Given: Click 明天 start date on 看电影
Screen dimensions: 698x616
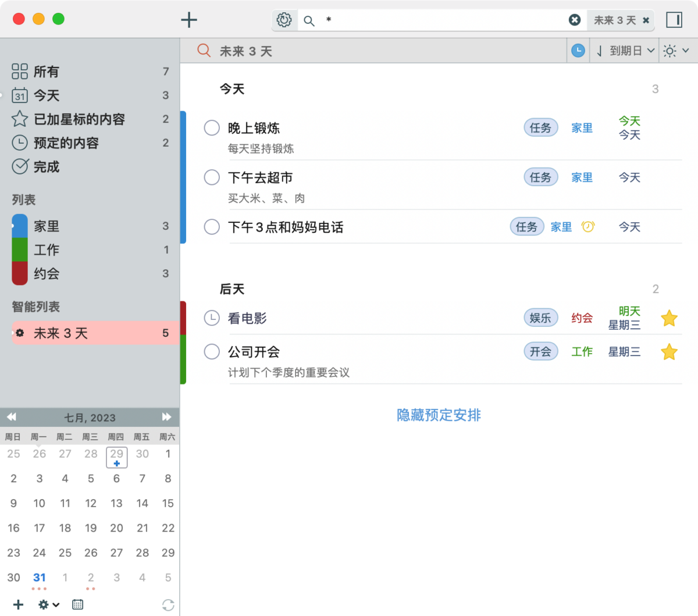Looking at the screenshot, I should pyautogui.click(x=629, y=311).
